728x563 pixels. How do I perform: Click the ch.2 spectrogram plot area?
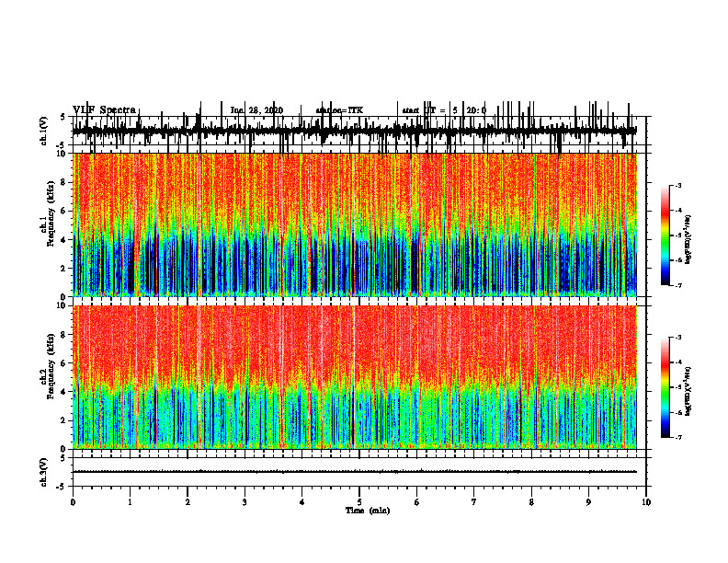tap(354, 377)
